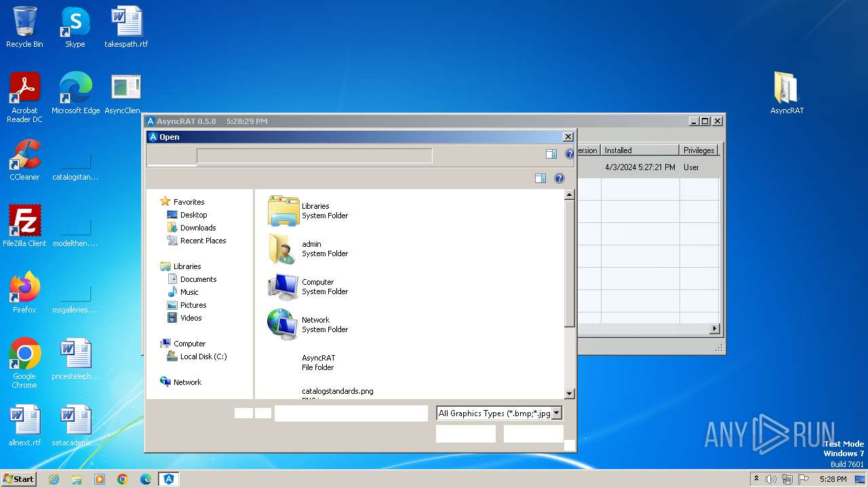The image size is (868, 488).
Task: Open Music library in navigation pane
Action: (183, 292)
